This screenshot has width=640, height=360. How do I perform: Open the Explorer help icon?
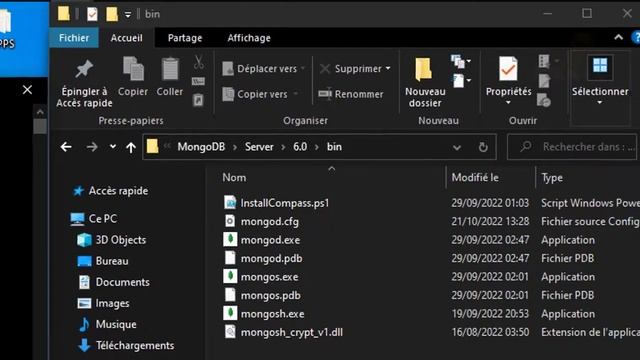click(636, 38)
